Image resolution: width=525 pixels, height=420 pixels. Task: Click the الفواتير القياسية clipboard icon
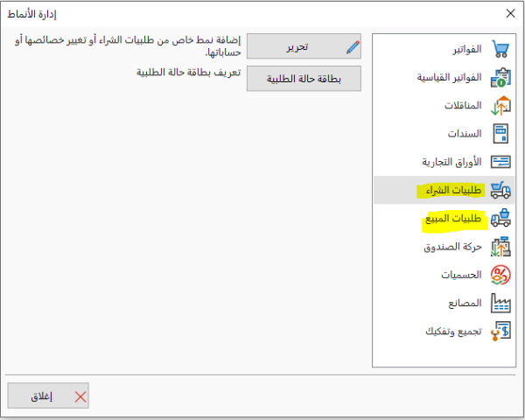[500, 78]
